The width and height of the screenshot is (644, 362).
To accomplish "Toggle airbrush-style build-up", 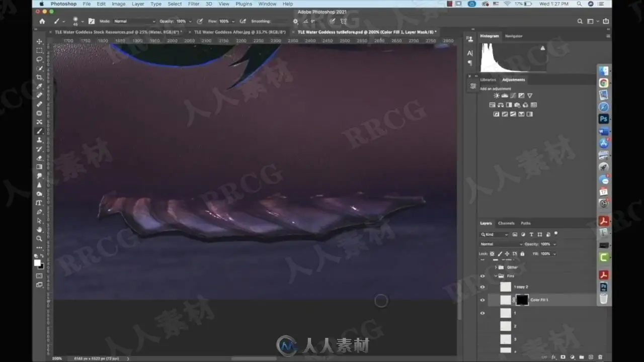I will coord(243,21).
